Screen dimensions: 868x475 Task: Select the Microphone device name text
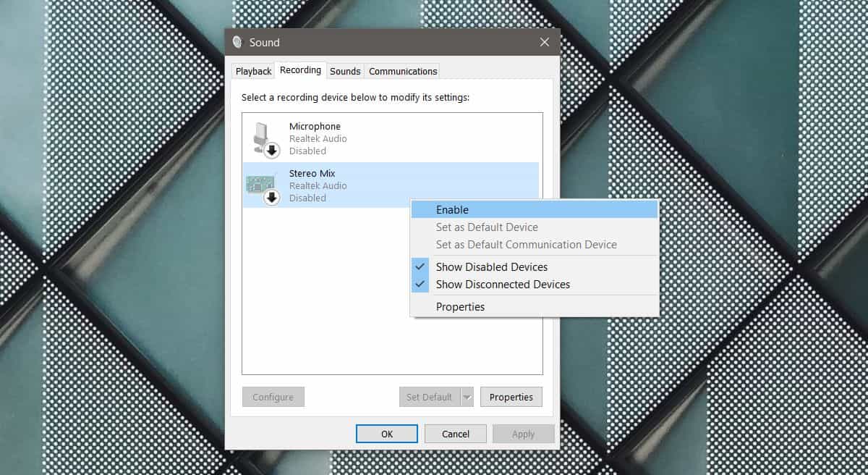315,127
